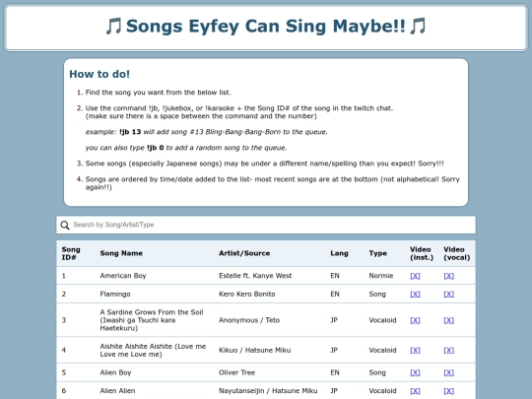Click the Video (vocal) column header

coord(457,253)
